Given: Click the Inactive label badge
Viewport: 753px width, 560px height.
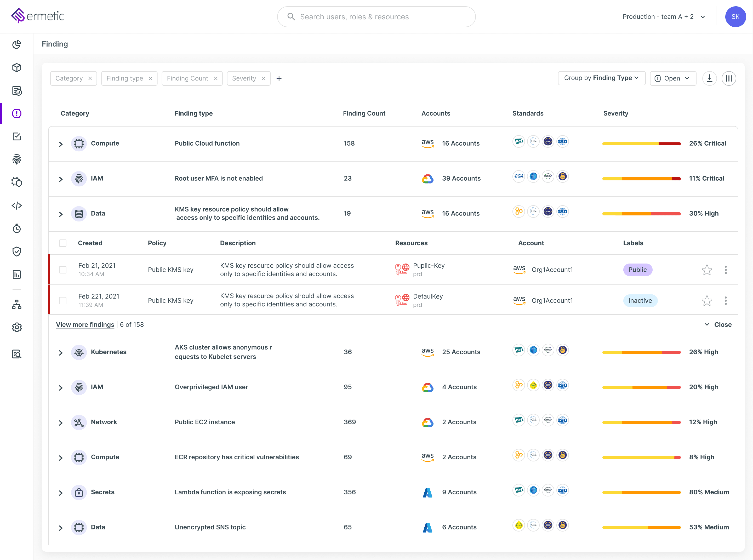Looking at the screenshot, I should (x=640, y=301).
